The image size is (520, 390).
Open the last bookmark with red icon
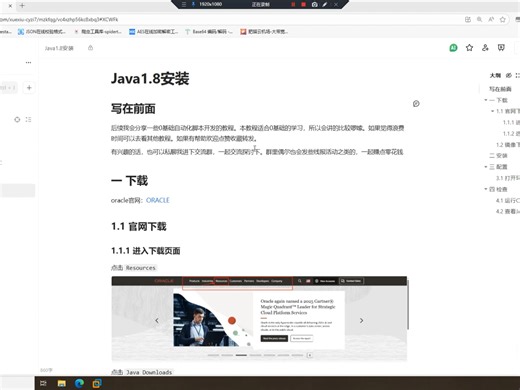264,32
